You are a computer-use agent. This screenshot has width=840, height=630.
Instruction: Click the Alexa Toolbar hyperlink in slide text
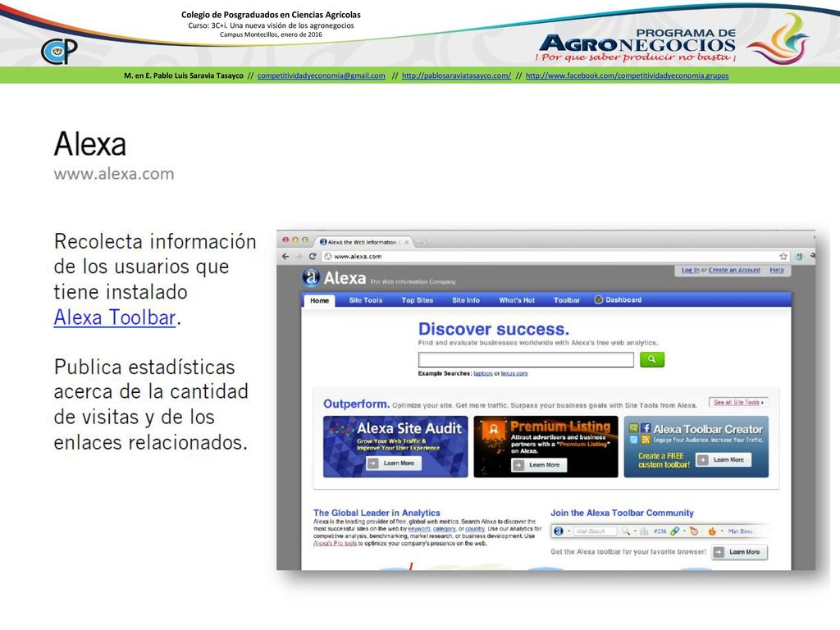click(115, 317)
